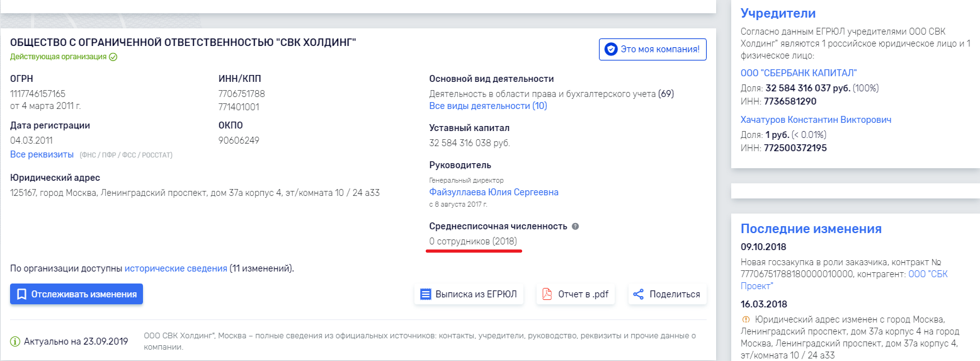Click '0 сотрудников (2018)' value
Image resolution: width=980 pixels, height=361 pixels.
(x=473, y=241)
